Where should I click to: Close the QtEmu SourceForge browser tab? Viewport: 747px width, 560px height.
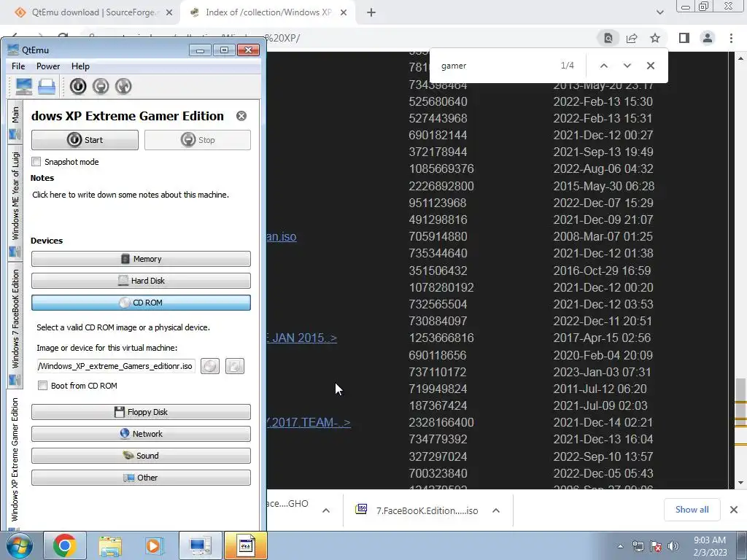pyautogui.click(x=169, y=13)
